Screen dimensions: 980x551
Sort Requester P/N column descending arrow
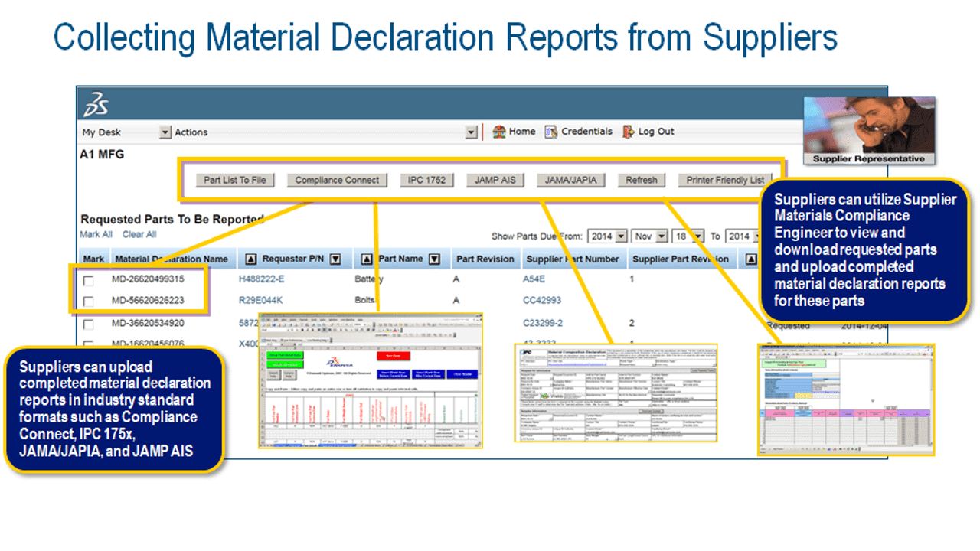335,259
